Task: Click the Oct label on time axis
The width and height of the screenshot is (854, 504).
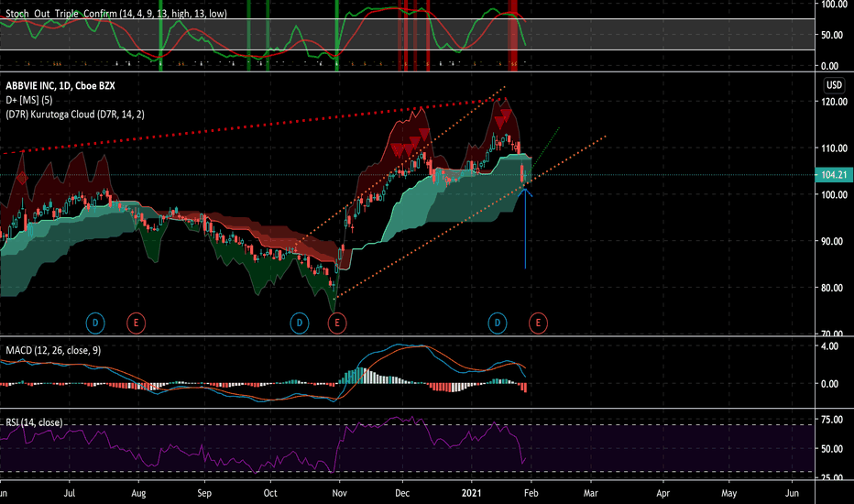Action: pyautogui.click(x=270, y=493)
